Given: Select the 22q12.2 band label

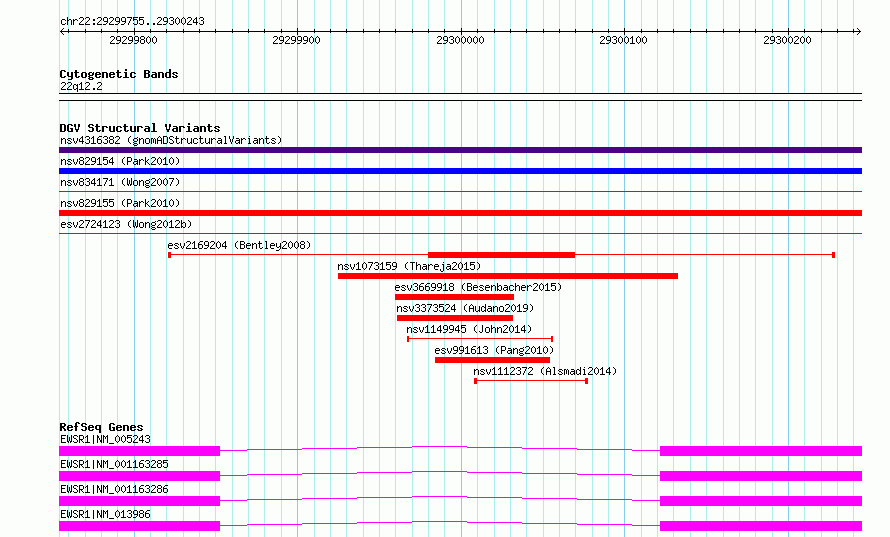Looking at the screenshot, I should [81, 86].
